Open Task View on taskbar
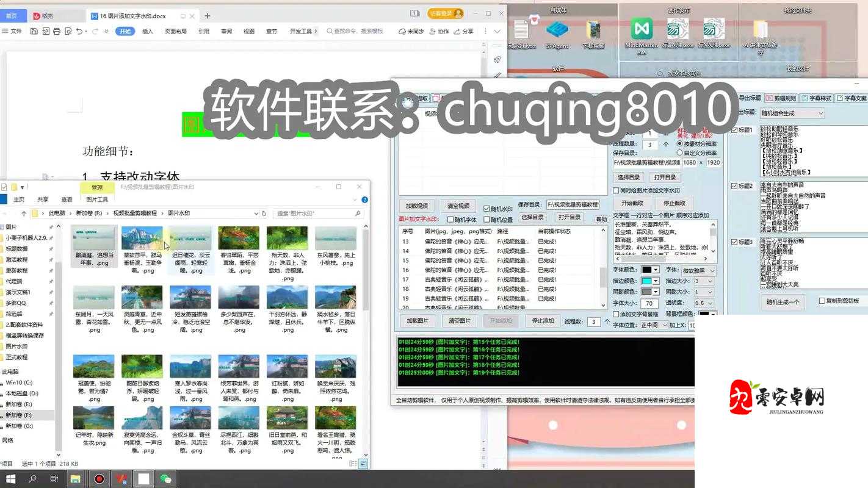 pyautogui.click(x=54, y=479)
